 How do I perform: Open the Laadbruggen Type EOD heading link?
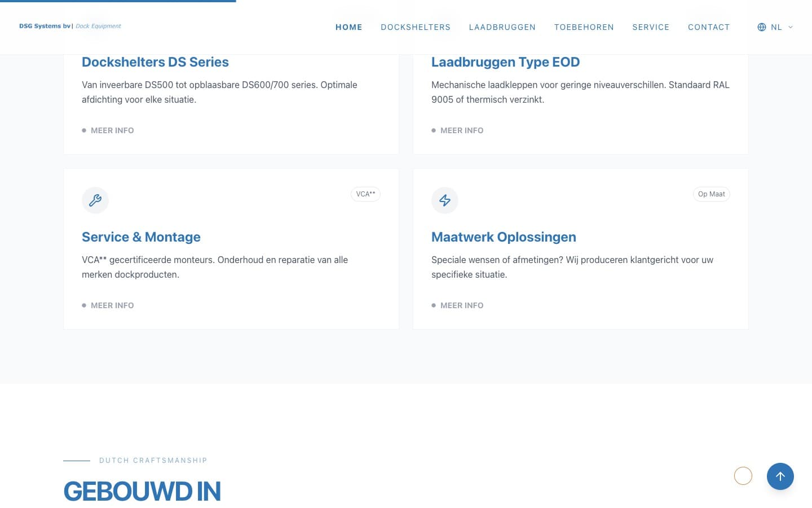(x=505, y=62)
